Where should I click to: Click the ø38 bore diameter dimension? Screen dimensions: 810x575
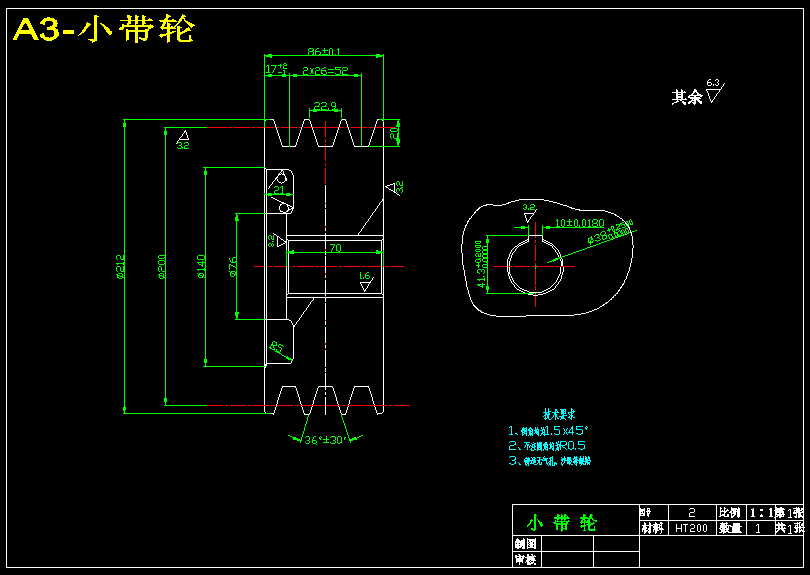[x=610, y=233]
